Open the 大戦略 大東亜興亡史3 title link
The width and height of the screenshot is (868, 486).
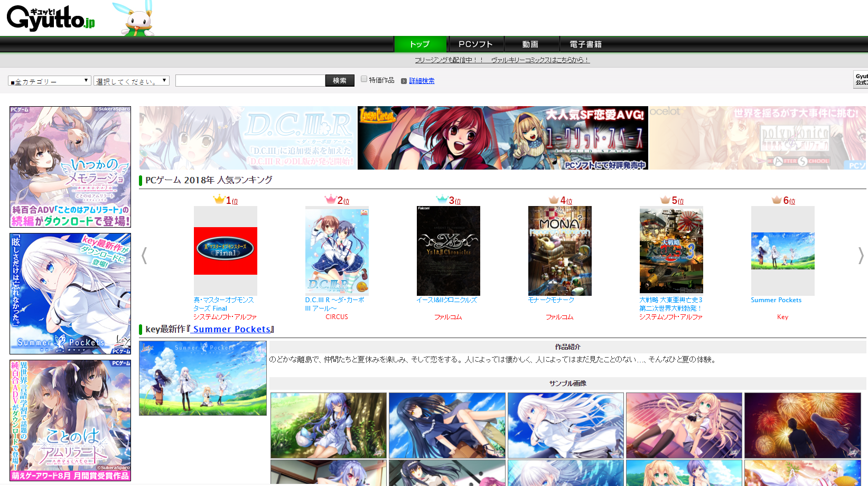click(671, 304)
